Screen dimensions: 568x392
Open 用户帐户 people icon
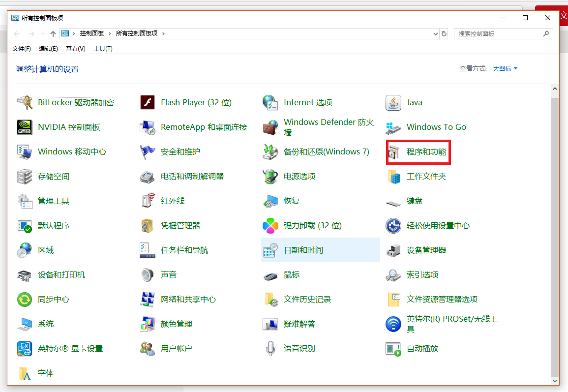(148, 349)
